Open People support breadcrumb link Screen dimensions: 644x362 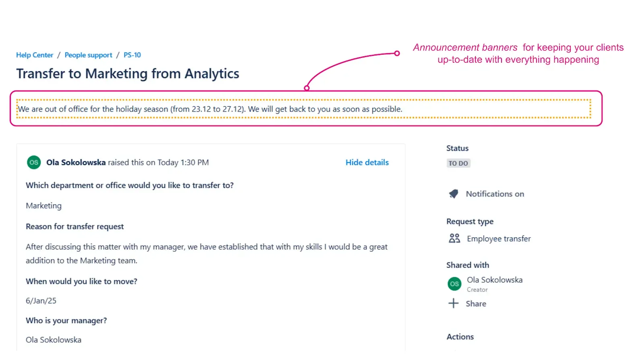(x=89, y=55)
